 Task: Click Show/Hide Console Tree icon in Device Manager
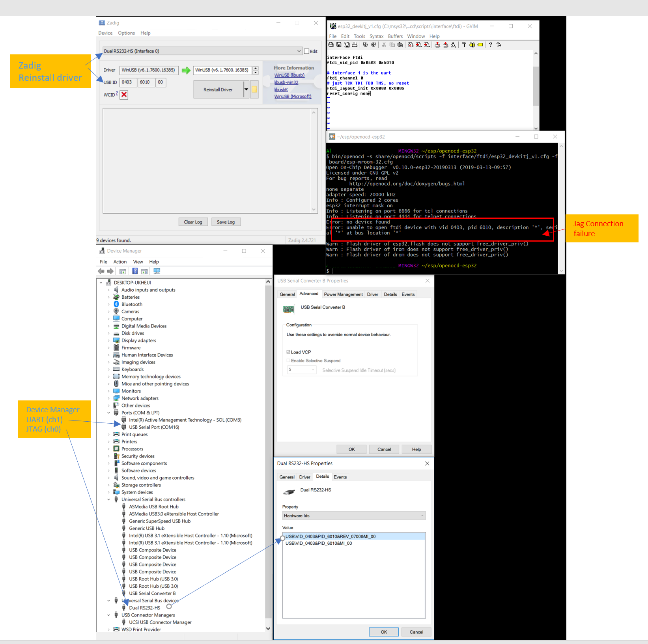(x=123, y=271)
